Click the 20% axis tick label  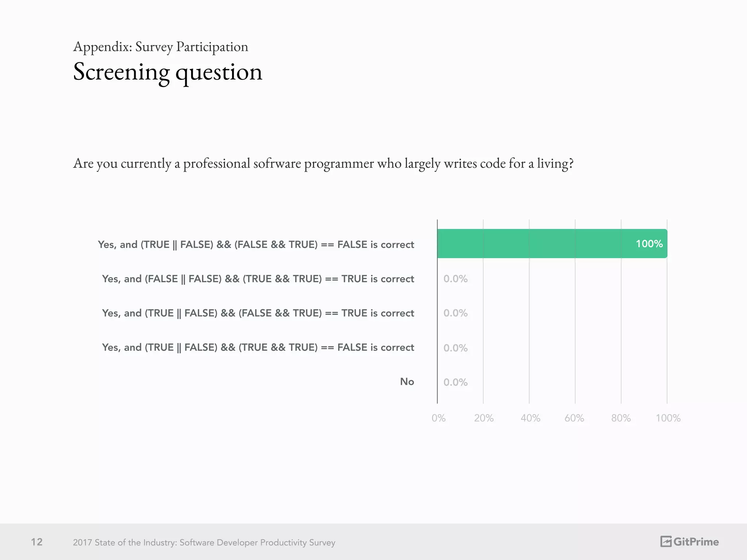point(484,418)
